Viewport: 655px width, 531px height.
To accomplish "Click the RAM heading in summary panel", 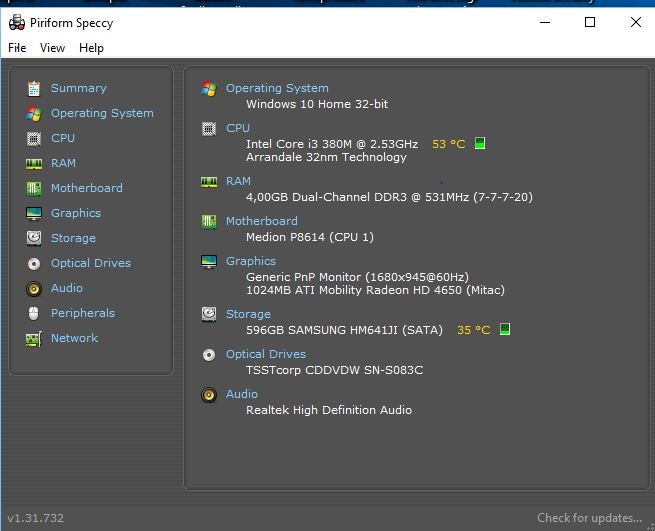I will [x=238, y=181].
